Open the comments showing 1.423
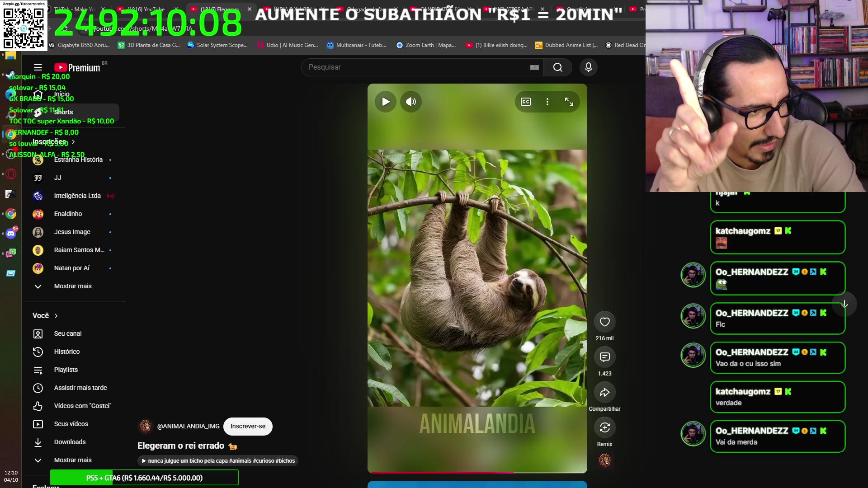This screenshot has height=488, width=868. click(x=604, y=357)
